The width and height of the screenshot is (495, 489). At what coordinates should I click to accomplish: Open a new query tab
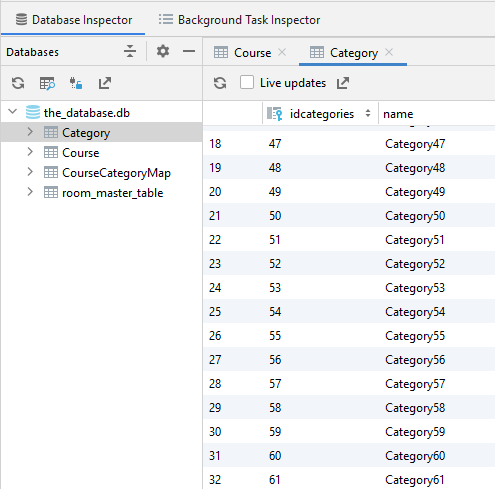(x=47, y=83)
